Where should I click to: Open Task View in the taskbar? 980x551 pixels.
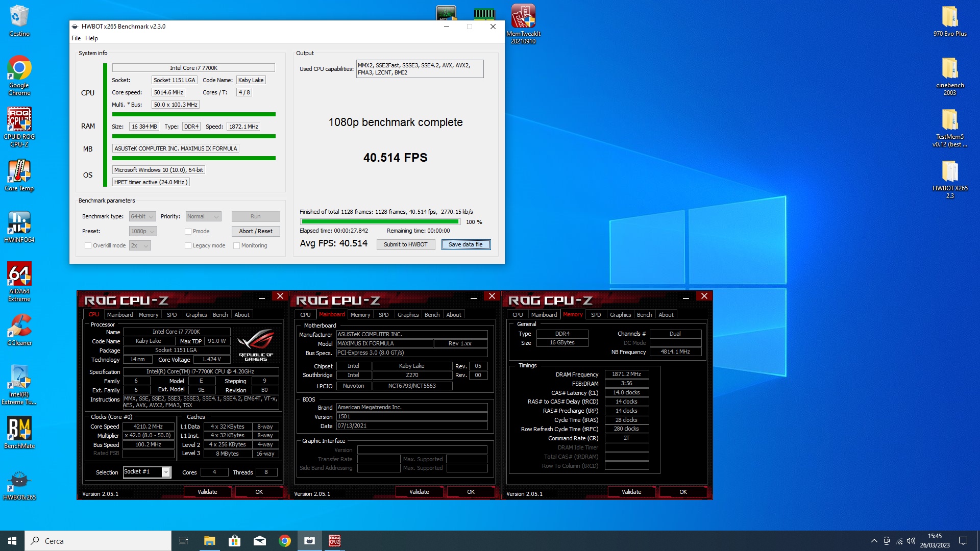(x=184, y=541)
